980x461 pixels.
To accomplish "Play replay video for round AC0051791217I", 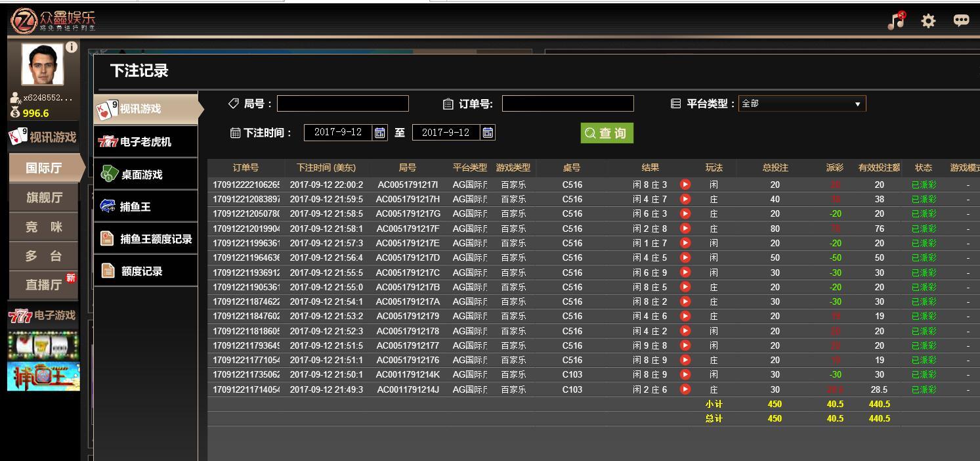I will (685, 185).
